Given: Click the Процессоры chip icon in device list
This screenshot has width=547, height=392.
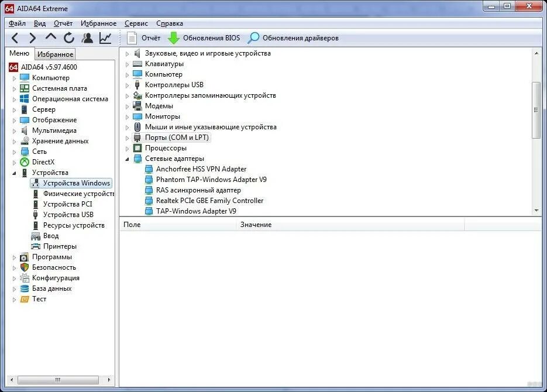Looking at the screenshot, I should pyautogui.click(x=137, y=148).
